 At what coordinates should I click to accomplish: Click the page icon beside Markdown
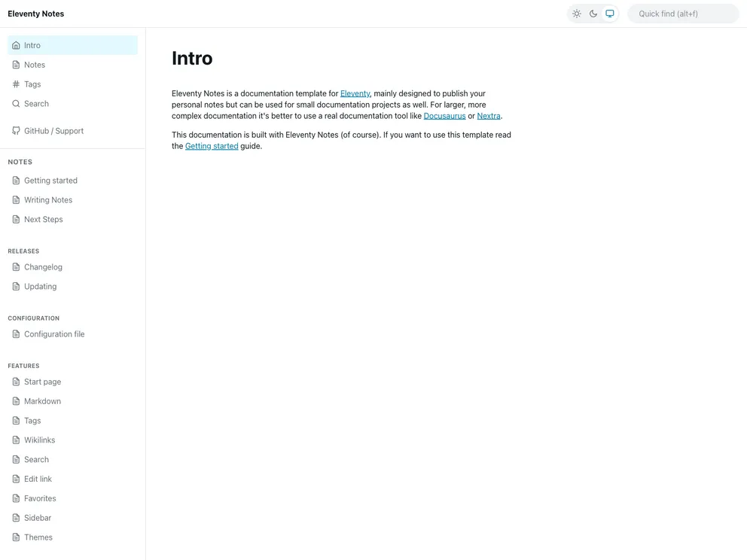tap(17, 401)
